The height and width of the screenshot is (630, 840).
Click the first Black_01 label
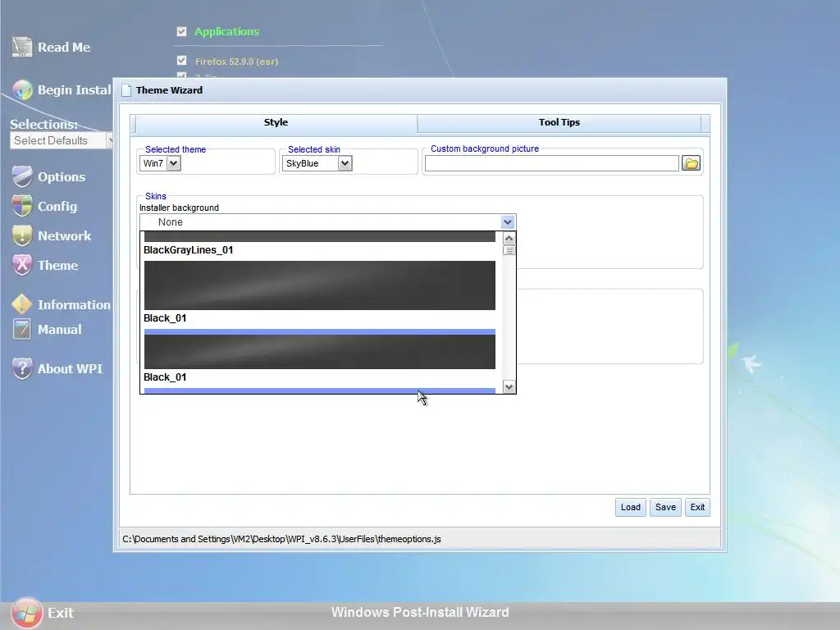coord(165,318)
